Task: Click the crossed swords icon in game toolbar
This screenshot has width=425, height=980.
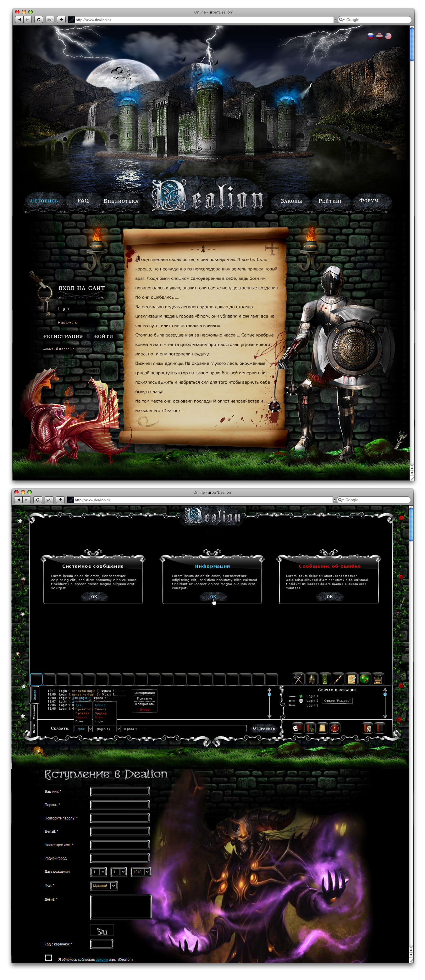Action: click(x=298, y=679)
